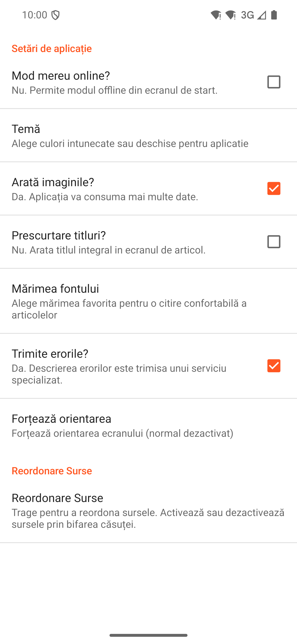The width and height of the screenshot is (297, 644).
Task: Disable the 'Trimite erorile?' checkbox
Action: point(274,366)
